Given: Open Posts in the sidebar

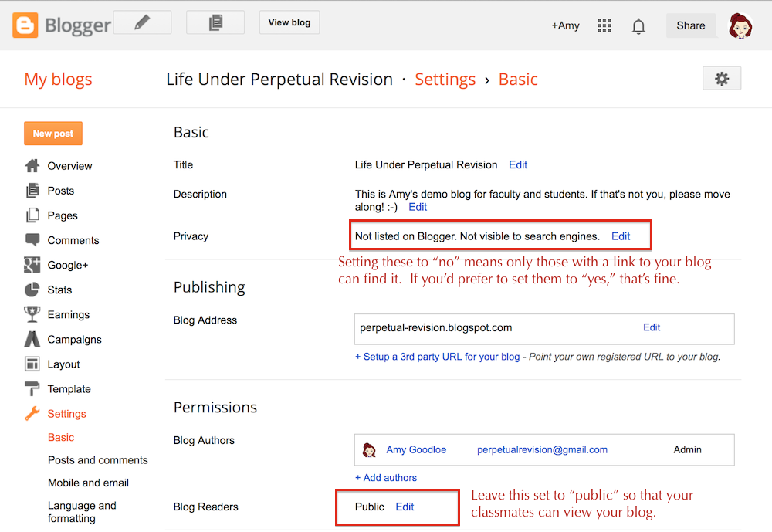Looking at the screenshot, I should (x=60, y=191).
